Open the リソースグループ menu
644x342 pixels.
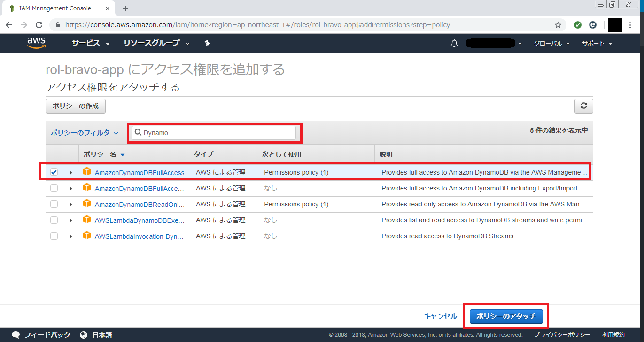coord(156,43)
